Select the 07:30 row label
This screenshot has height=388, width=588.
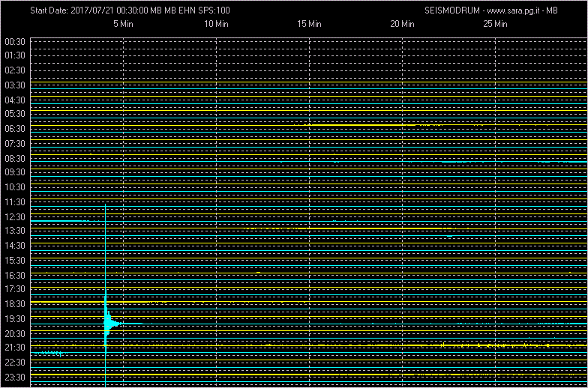tap(15, 144)
